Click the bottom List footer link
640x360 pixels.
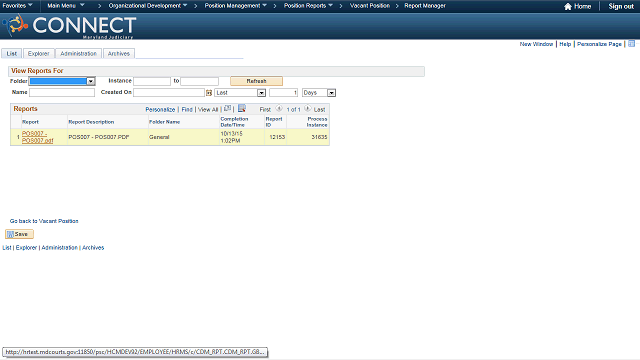click(x=7, y=248)
